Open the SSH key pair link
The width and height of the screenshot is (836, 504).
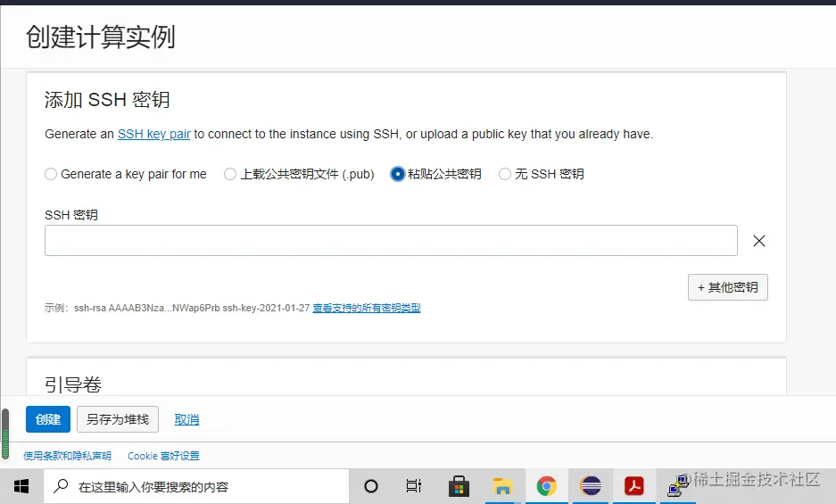click(154, 134)
